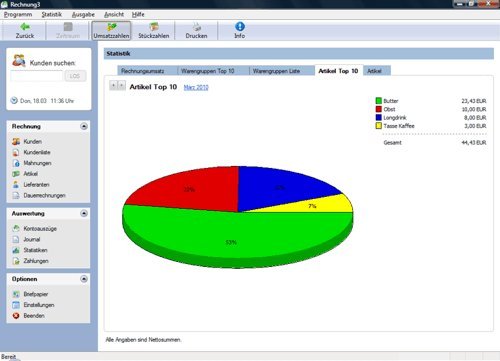The width and height of the screenshot is (500, 361).
Task: Collapse the Optionen panel
Action: pos(84,279)
